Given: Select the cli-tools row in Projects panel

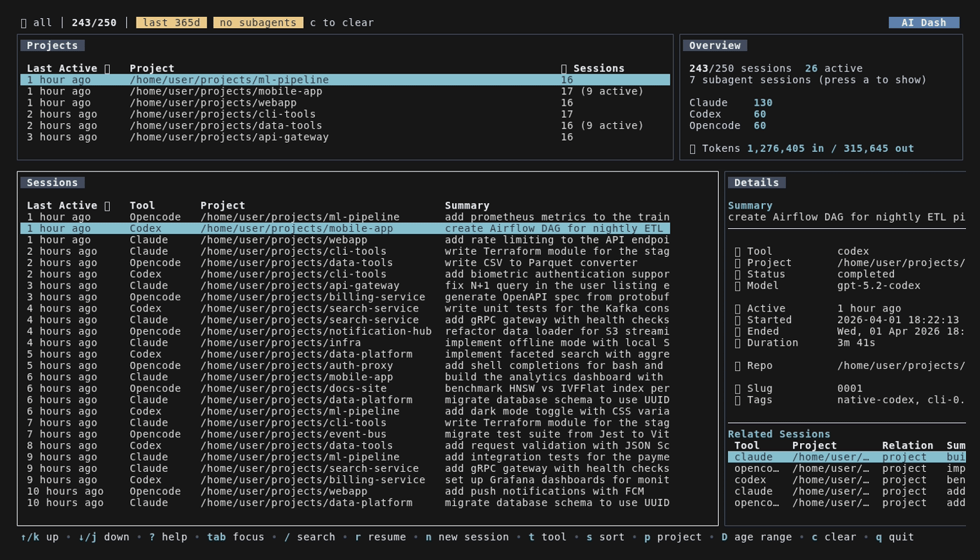Looking at the screenshot, I should 345,114.
